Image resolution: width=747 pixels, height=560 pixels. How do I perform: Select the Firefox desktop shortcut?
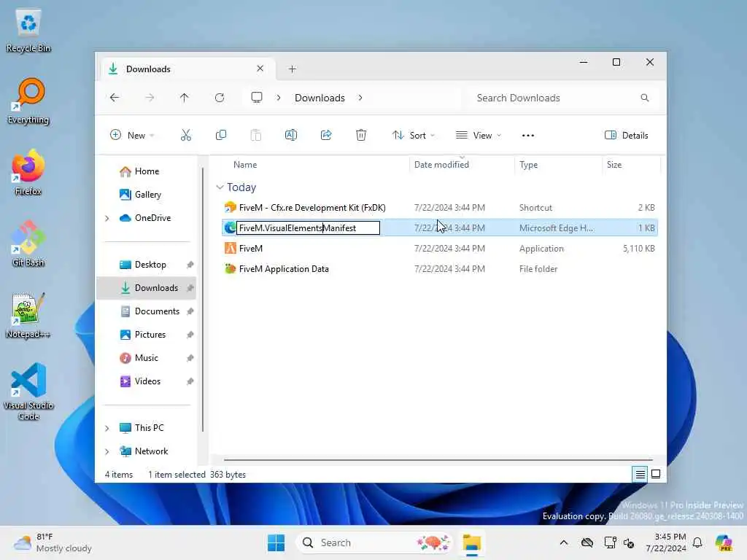click(28, 172)
